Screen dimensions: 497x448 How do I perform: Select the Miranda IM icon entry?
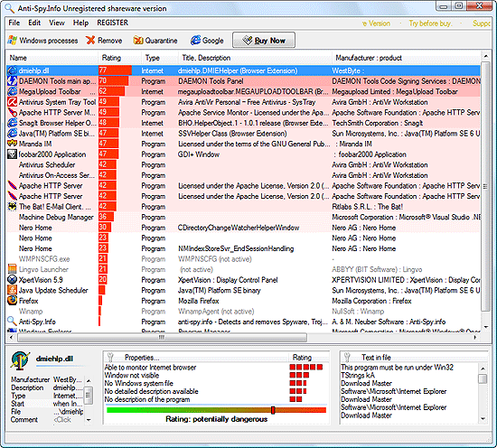[x=12, y=144]
